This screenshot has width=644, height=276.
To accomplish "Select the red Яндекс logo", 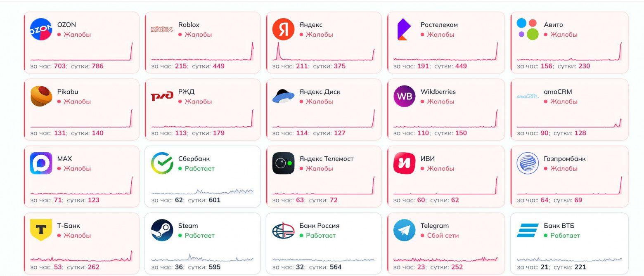I will coord(283,29).
